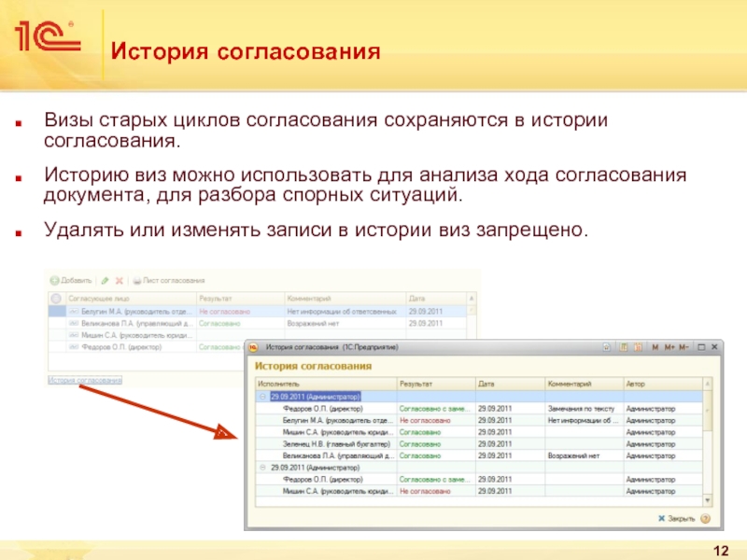The height and width of the screenshot is (560, 747).
Task: Click the 1C icon in the История согласования title bar
Action: 254,347
